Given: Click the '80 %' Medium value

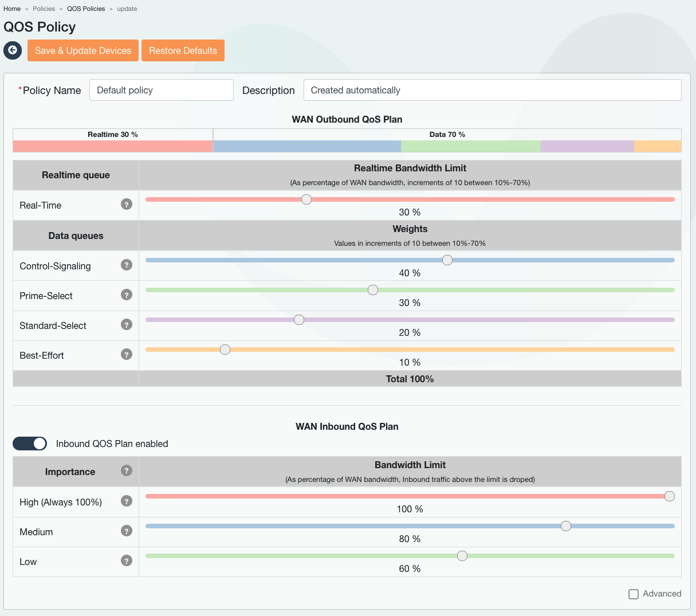Looking at the screenshot, I should pyautogui.click(x=410, y=539).
